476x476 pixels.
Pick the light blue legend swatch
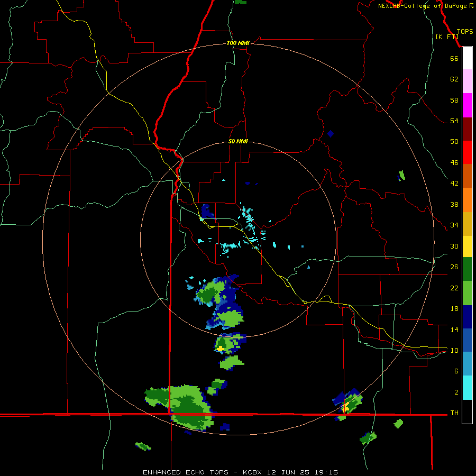pos(467,364)
